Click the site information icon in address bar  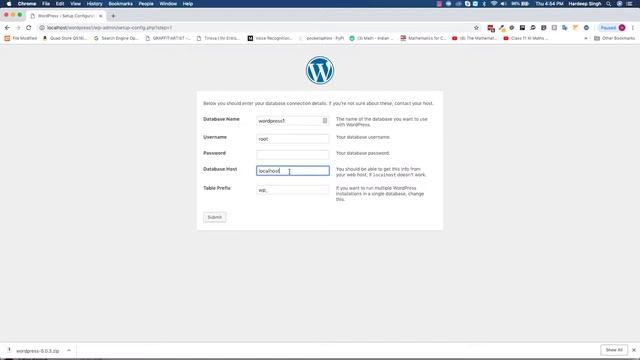42,28
